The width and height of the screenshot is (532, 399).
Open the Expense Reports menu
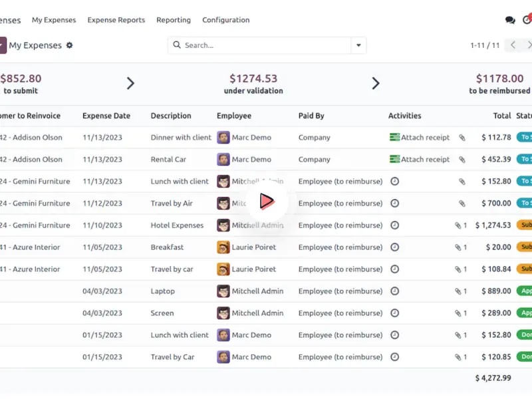coord(116,20)
